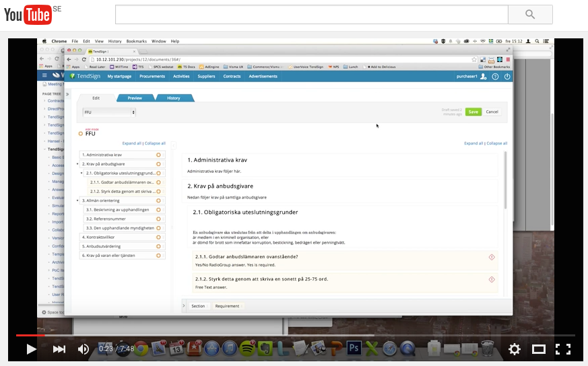Click the orange status circle on 3.2. Referensnummer

158,219
